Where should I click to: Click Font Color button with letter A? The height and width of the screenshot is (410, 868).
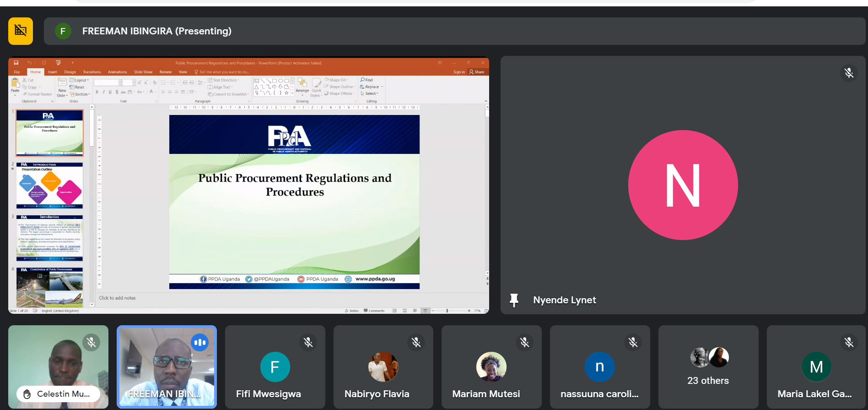tap(151, 92)
